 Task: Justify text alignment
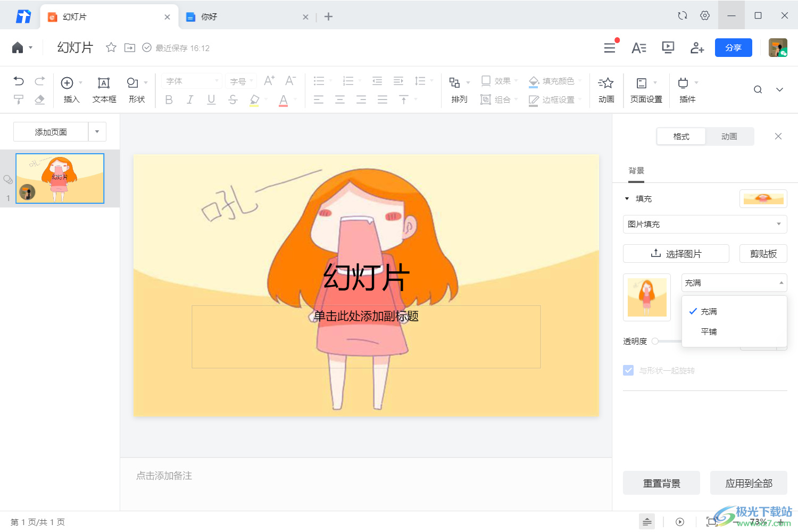[383, 99]
